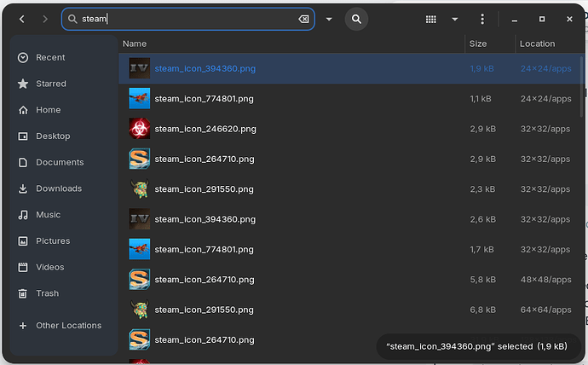Select steam_icon_774801.png in 24×24/apps
The height and width of the screenshot is (365, 588).
(x=204, y=99)
